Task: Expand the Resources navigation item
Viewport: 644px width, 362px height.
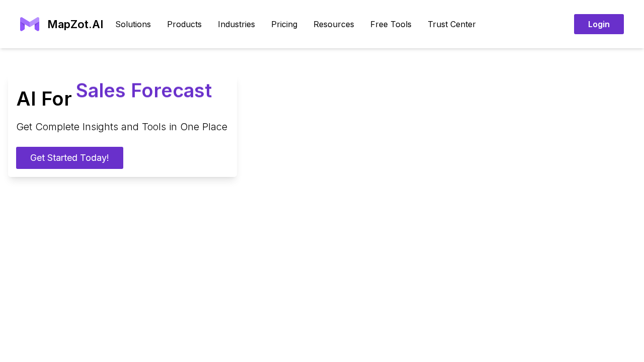Action: (x=334, y=24)
